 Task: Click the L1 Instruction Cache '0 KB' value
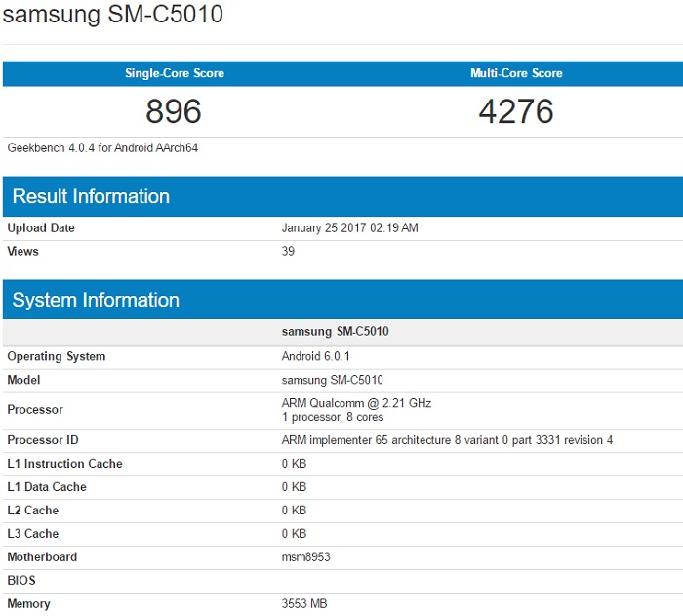294,464
